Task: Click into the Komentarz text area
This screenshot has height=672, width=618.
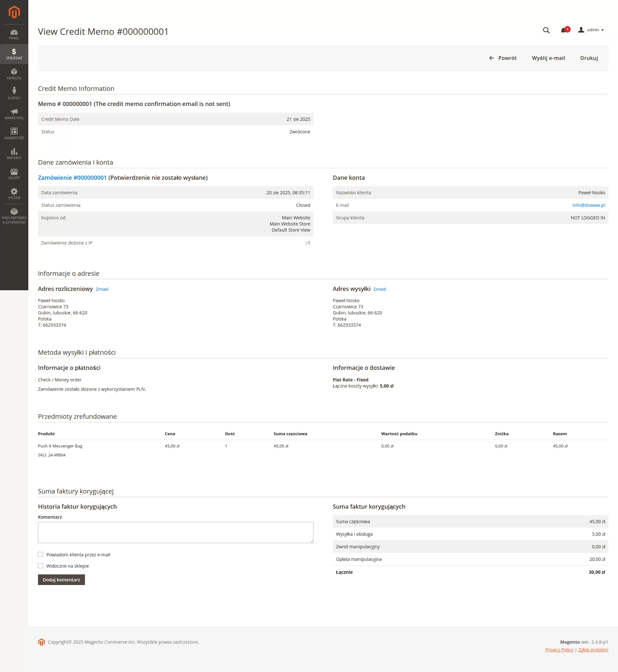Action: (175, 532)
